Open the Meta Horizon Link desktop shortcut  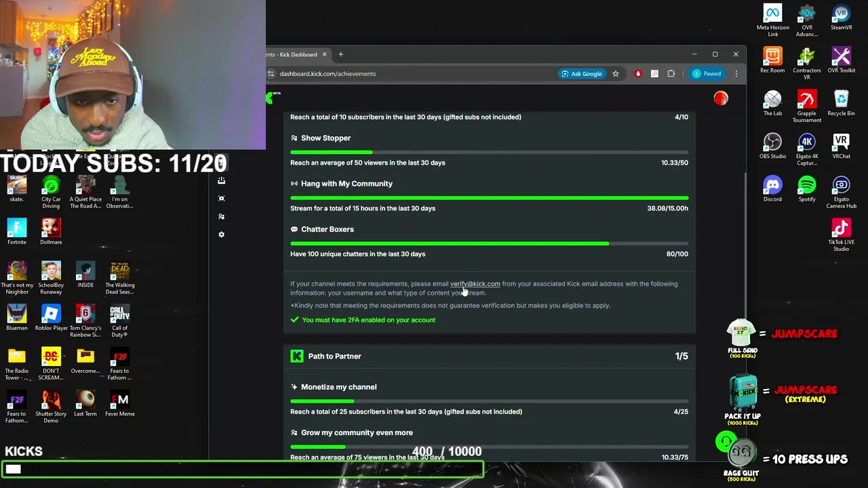pos(772,20)
